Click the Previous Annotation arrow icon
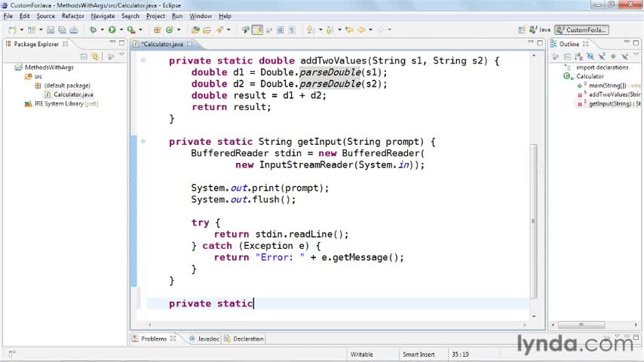The image size is (644, 362). coord(330,30)
